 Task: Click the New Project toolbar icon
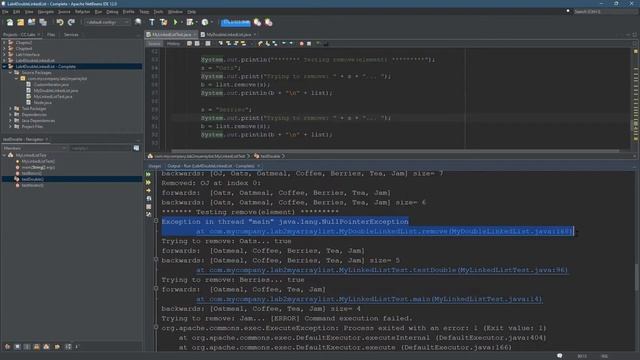pyautogui.click(x=20, y=22)
